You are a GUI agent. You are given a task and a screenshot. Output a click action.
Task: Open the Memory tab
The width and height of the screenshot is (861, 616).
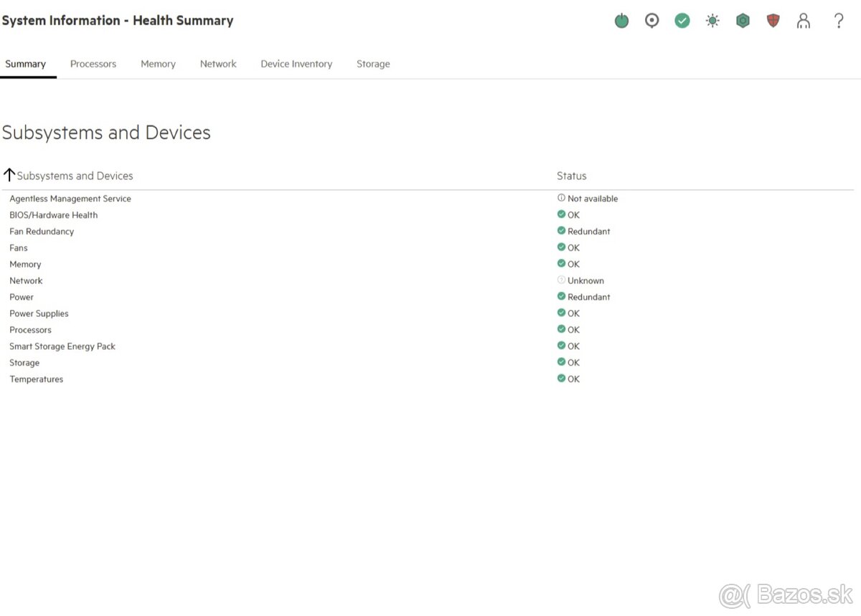[x=158, y=64]
